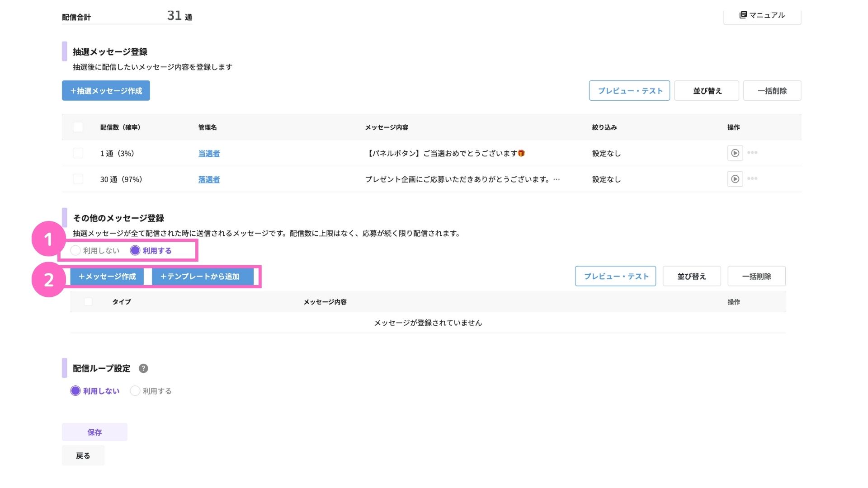Click the 管理名 column header
The image size is (868, 488).
[208, 127]
